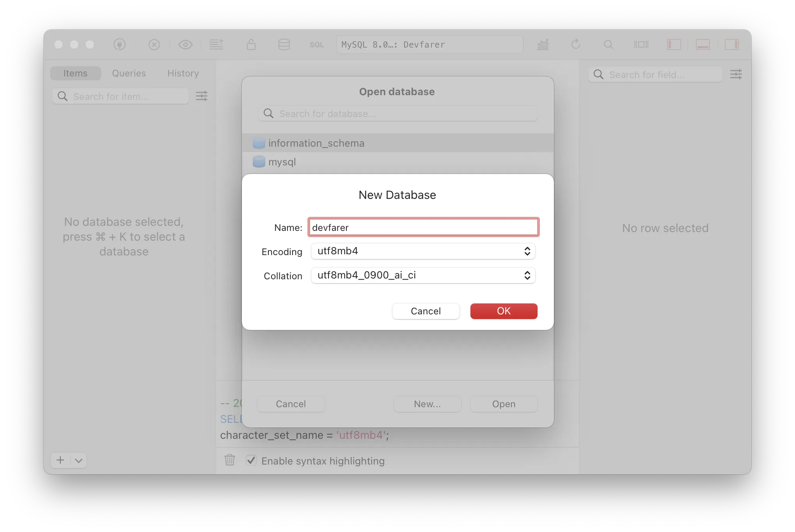This screenshot has height=532, width=795.
Task: Click the commit changes list icon
Action: pyautogui.click(x=216, y=44)
